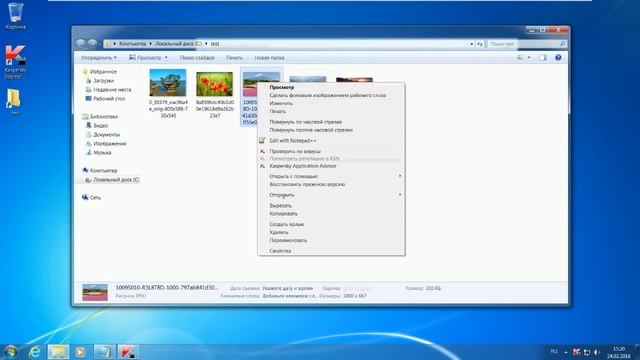This screenshot has width=640, height=360.
Task: Click Локальный диск (C:) in breadcrumb
Action: click(178, 44)
